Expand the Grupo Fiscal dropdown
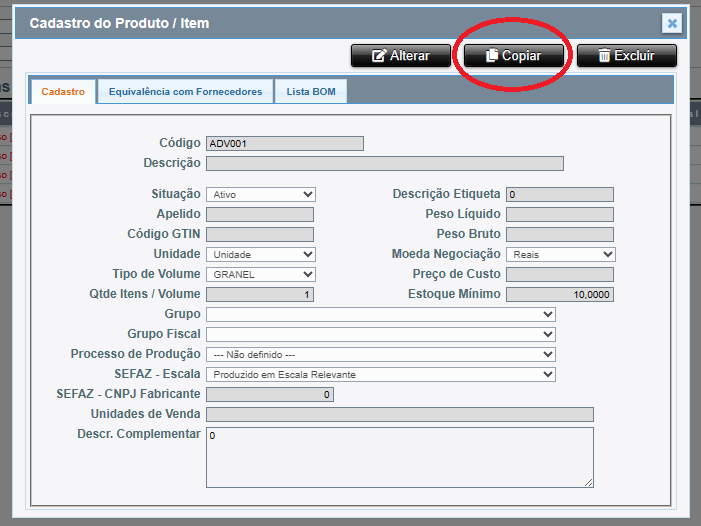Screen dimensions: 701x526 click(380, 334)
